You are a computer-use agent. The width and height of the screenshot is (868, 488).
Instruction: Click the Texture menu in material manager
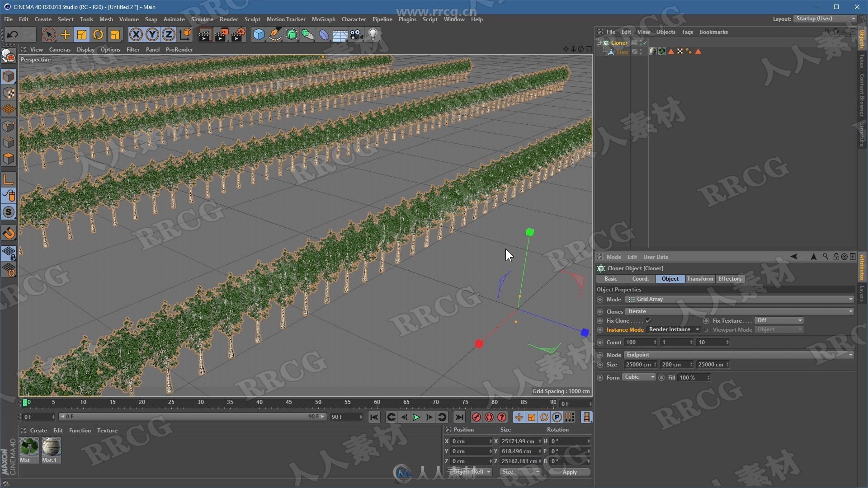107,431
